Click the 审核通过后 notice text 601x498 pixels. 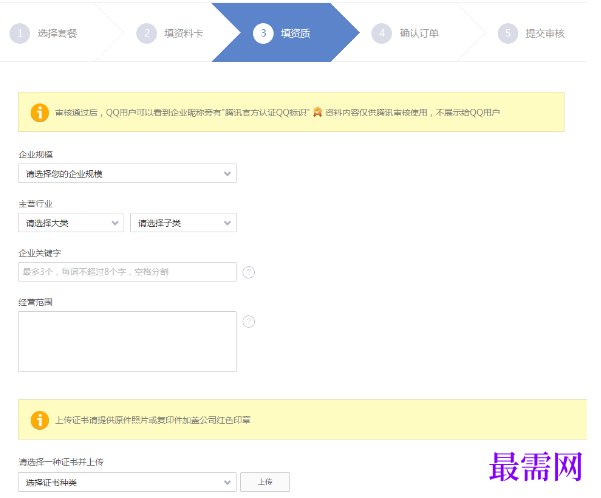coord(182,112)
